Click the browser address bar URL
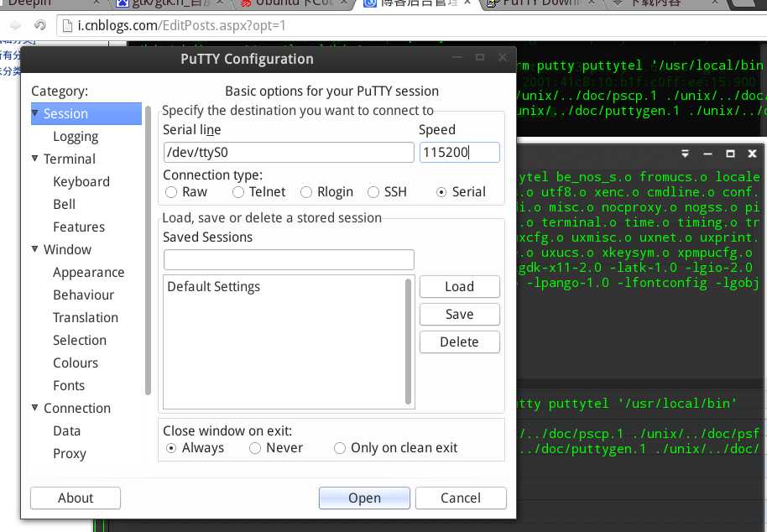The height and width of the screenshot is (532, 767). click(181, 25)
